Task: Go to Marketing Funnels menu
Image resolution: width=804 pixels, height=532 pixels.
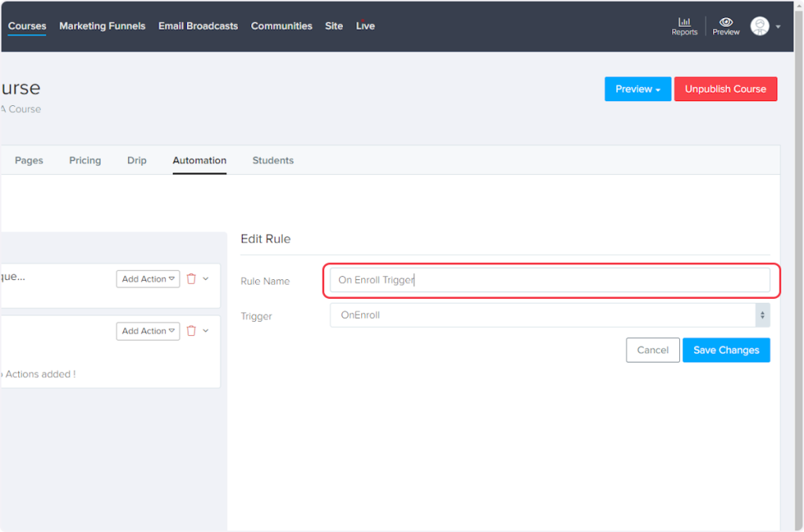Action: [x=102, y=26]
